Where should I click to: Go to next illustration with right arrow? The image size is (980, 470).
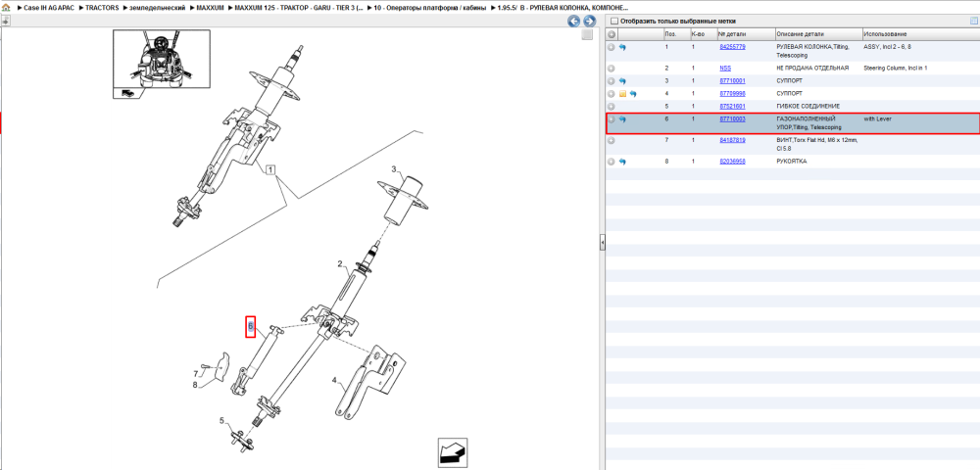[588, 22]
